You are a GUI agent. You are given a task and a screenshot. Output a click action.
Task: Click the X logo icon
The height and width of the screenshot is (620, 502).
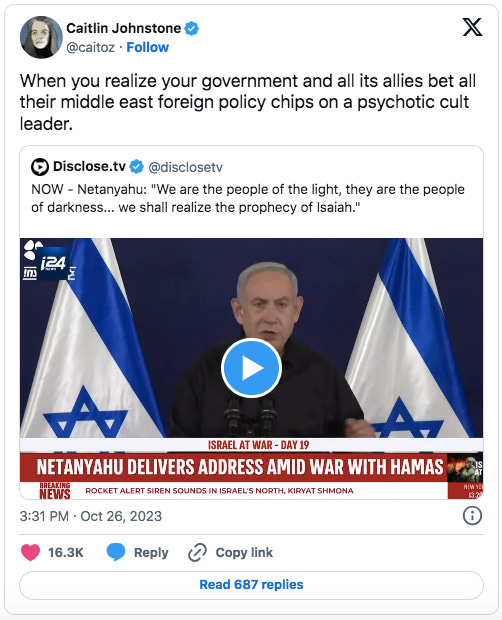[472, 27]
